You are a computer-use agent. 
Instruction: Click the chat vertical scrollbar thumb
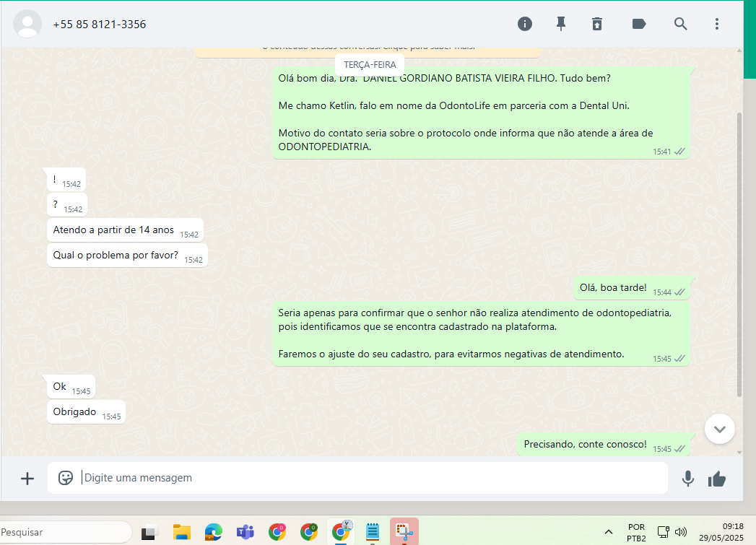739,254
